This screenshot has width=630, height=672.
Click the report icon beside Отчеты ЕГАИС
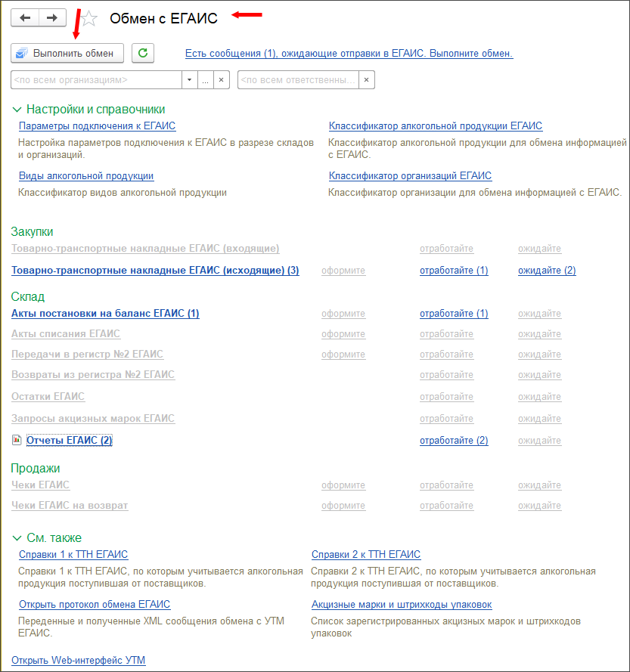point(17,440)
